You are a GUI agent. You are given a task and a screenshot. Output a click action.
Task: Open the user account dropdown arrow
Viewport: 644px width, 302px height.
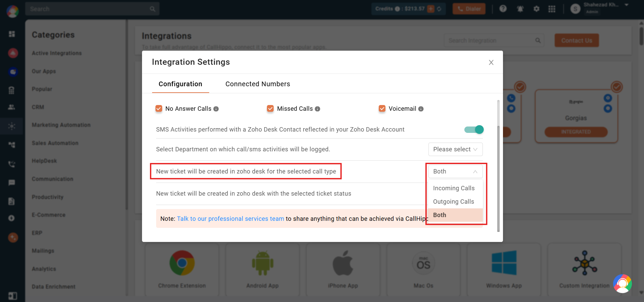click(x=627, y=5)
